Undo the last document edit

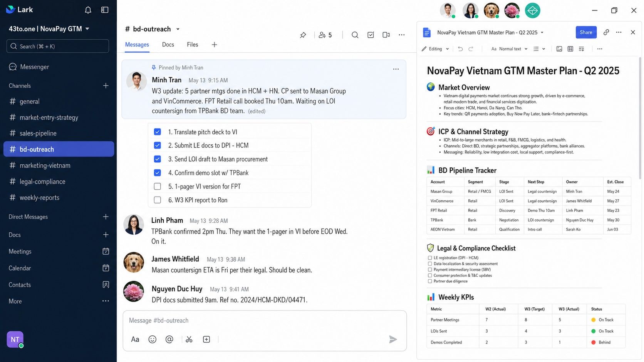tap(460, 49)
